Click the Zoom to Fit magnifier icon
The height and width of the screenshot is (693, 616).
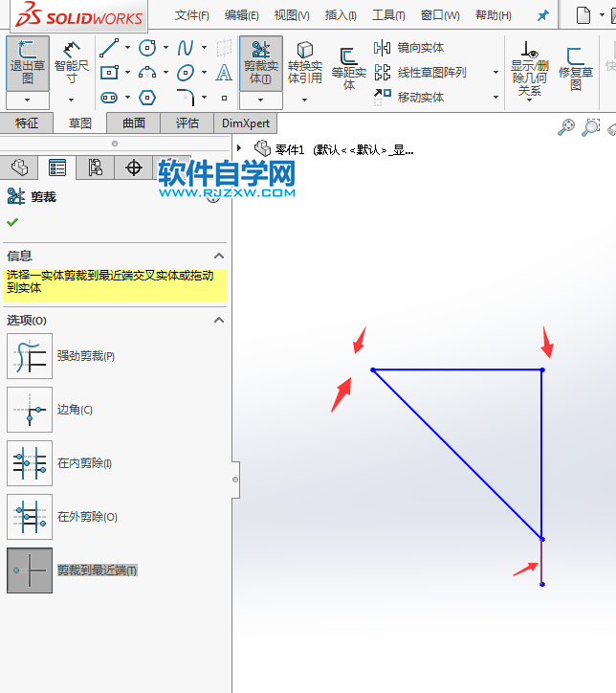(565, 127)
